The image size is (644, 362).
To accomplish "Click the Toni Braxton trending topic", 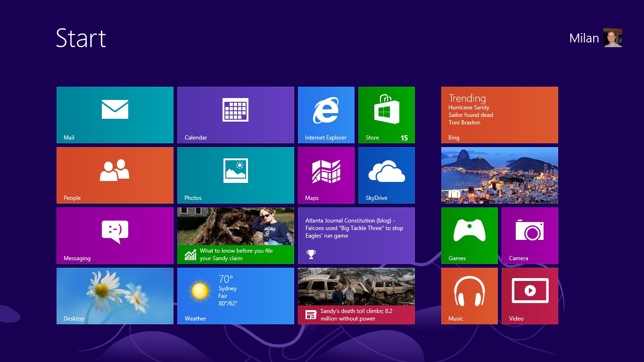I will click(464, 123).
